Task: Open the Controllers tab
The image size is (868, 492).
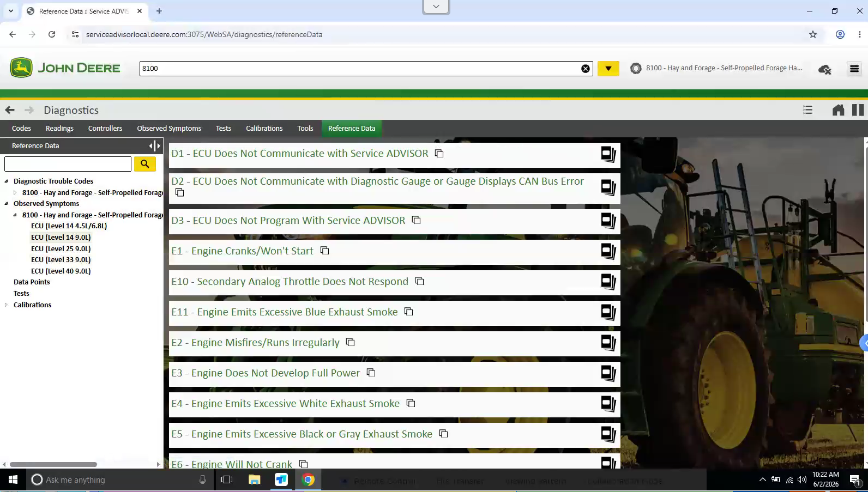Action: 105,129
